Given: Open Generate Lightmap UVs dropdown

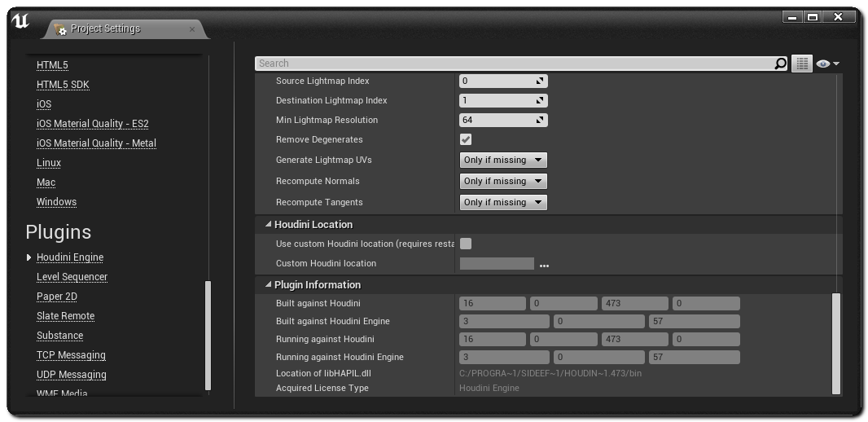Looking at the screenshot, I should point(503,160).
